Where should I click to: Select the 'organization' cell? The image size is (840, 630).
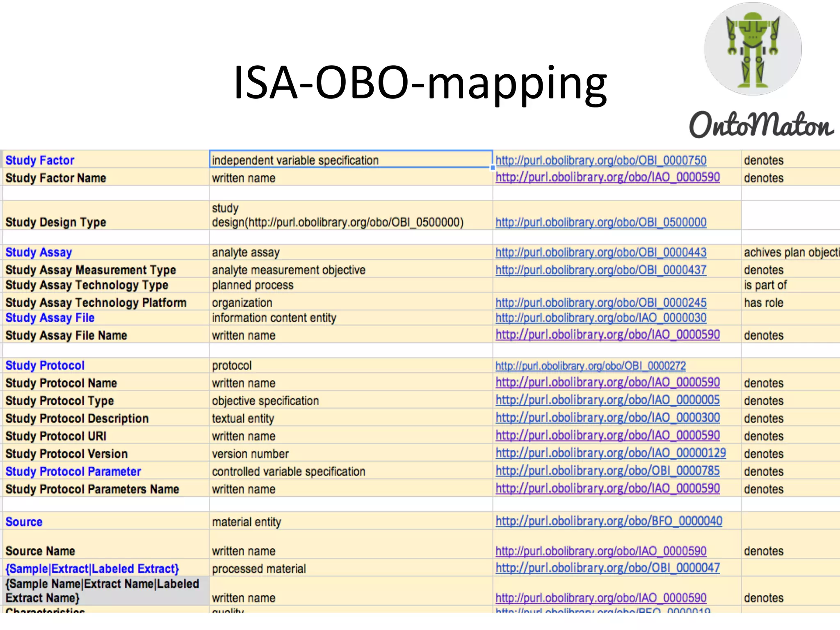coord(351,302)
